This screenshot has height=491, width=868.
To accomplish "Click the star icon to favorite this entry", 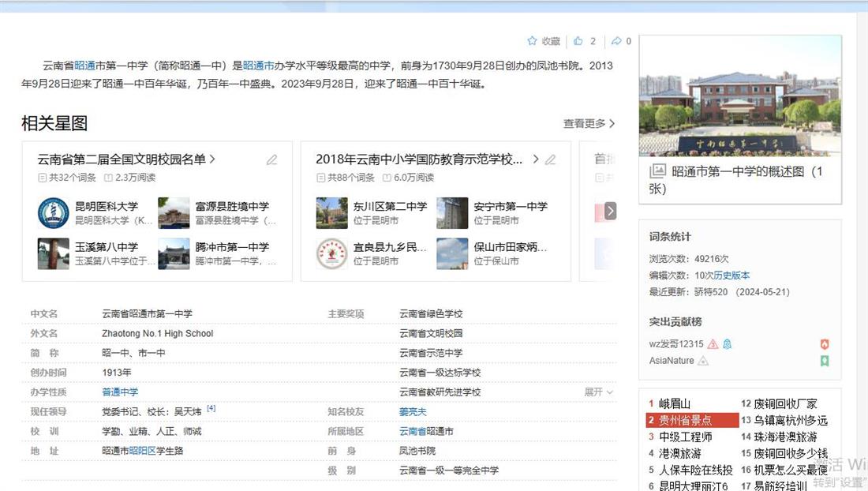I will pyautogui.click(x=532, y=41).
